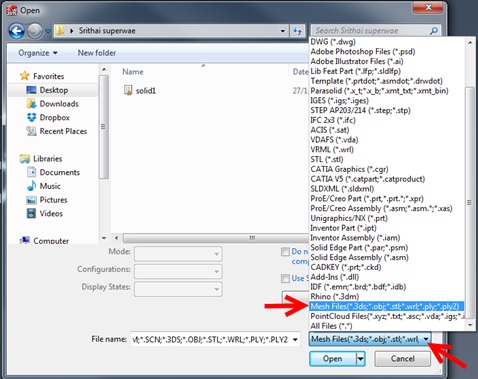The width and height of the screenshot is (478, 379).
Task: Click the refresh button next to address bar
Action: click(298, 31)
